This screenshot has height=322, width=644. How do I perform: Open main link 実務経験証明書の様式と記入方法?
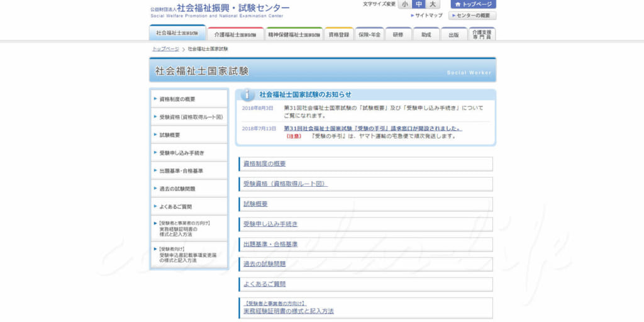click(288, 311)
